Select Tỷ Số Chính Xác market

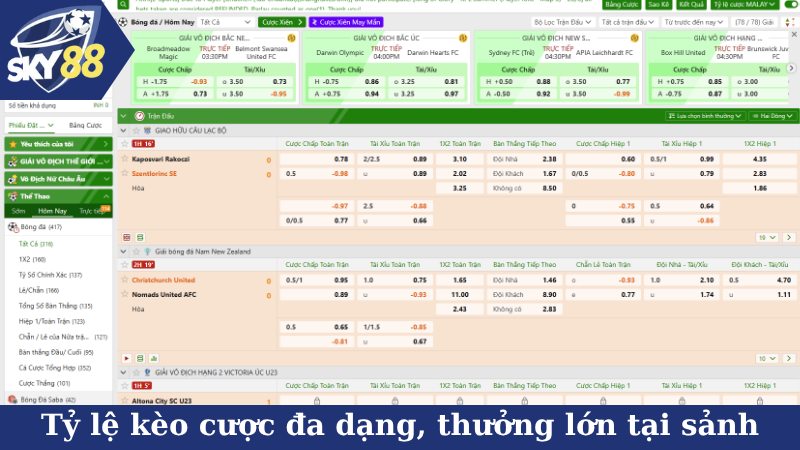[x=50, y=274]
